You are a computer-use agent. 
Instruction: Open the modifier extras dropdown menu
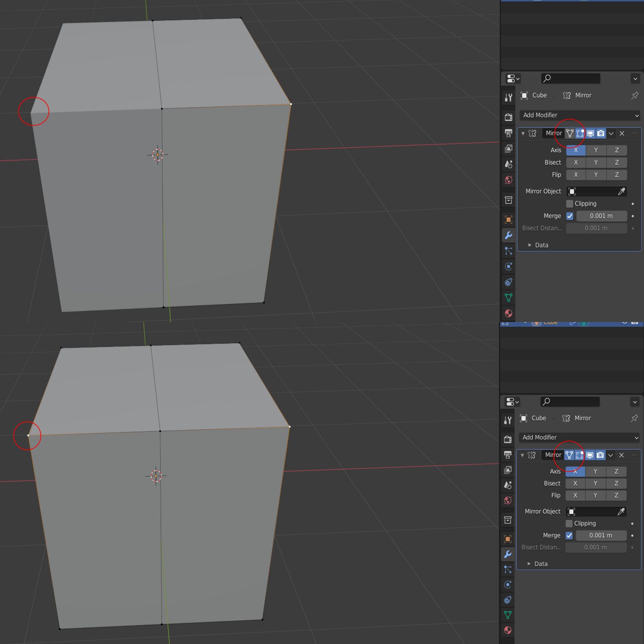611,134
